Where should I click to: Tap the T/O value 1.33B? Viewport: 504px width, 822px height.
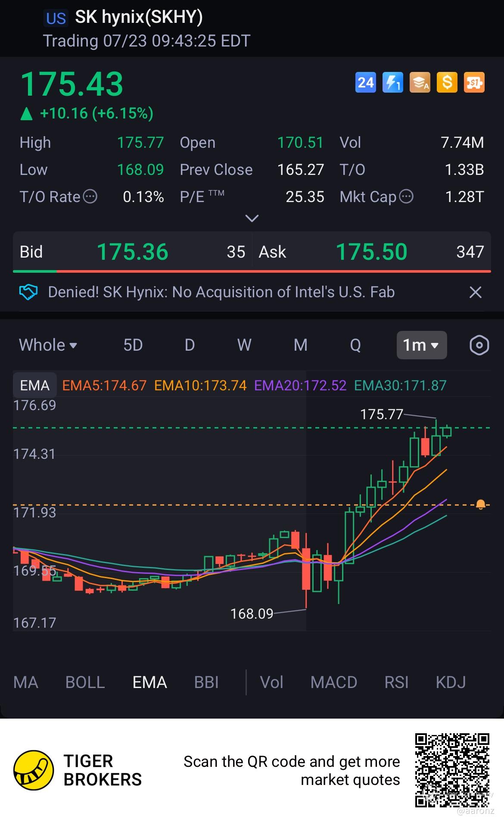[x=464, y=170]
